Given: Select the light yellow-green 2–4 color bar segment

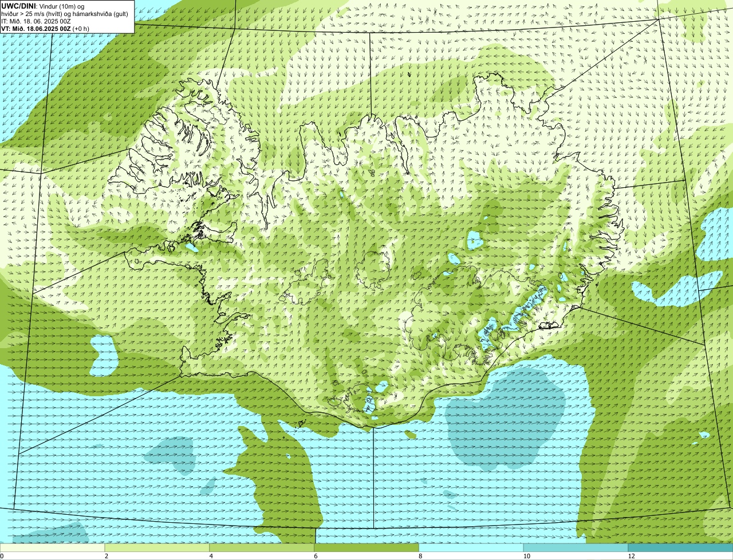Looking at the screenshot, I should (157, 548).
